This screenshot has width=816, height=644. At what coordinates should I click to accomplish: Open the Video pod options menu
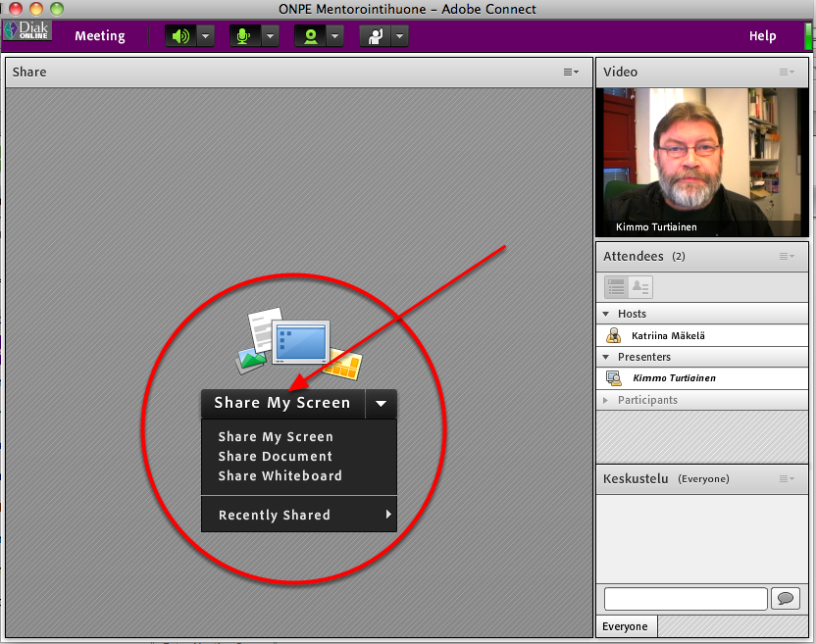[787, 73]
